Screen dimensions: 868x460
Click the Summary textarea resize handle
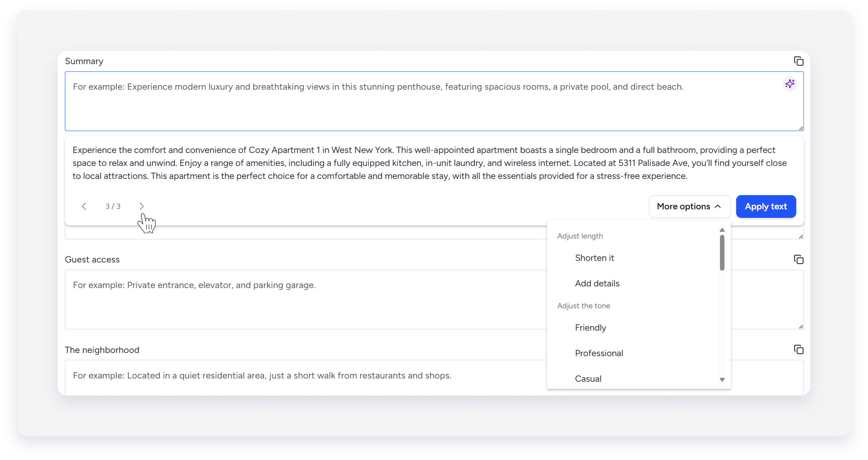(x=801, y=128)
